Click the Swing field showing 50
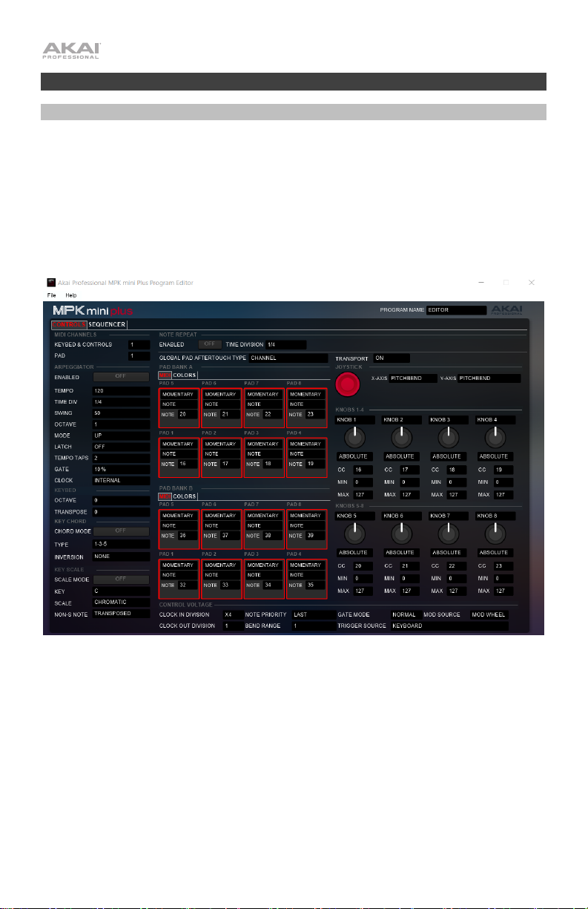588x909 pixels. pyautogui.click(x=122, y=415)
